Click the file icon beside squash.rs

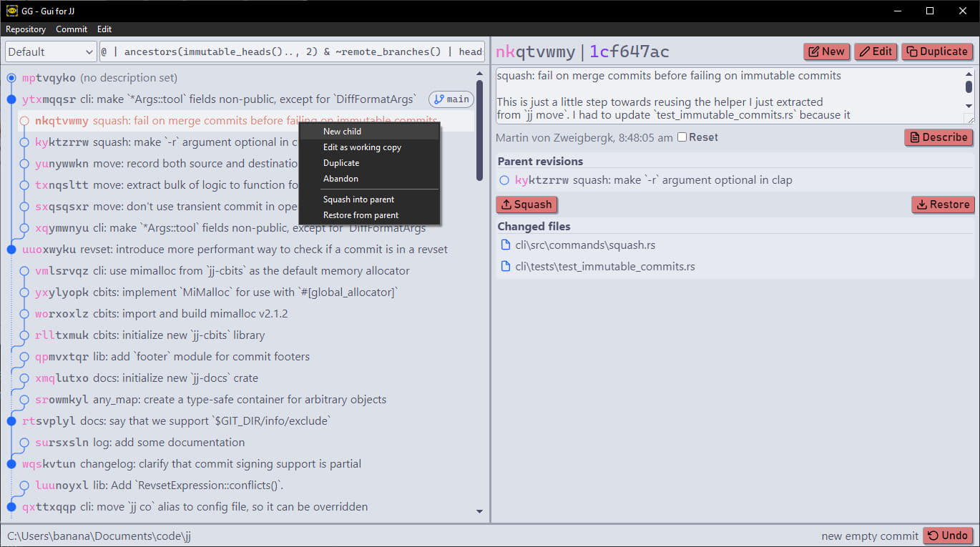point(506,245)
